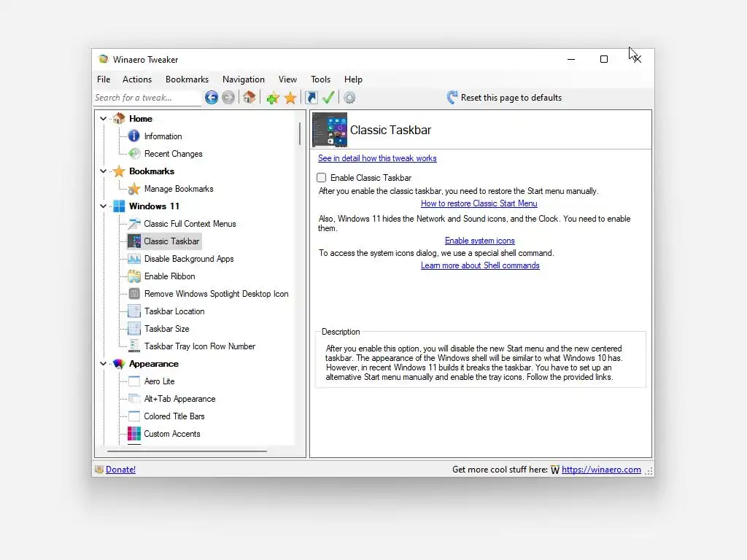747x560 pixels.
Task: Click the Taskbar Tray Icon Row Number icon
Action: tap(134, 346)
